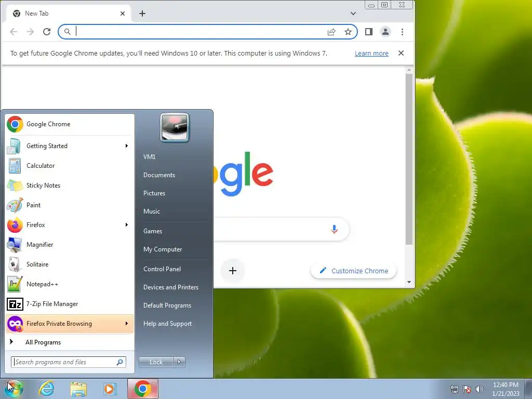The width and height of the screenshot is (532, 399).
Task: Click the scrollbar down arrow in Chrome
Action: [409, 282]
